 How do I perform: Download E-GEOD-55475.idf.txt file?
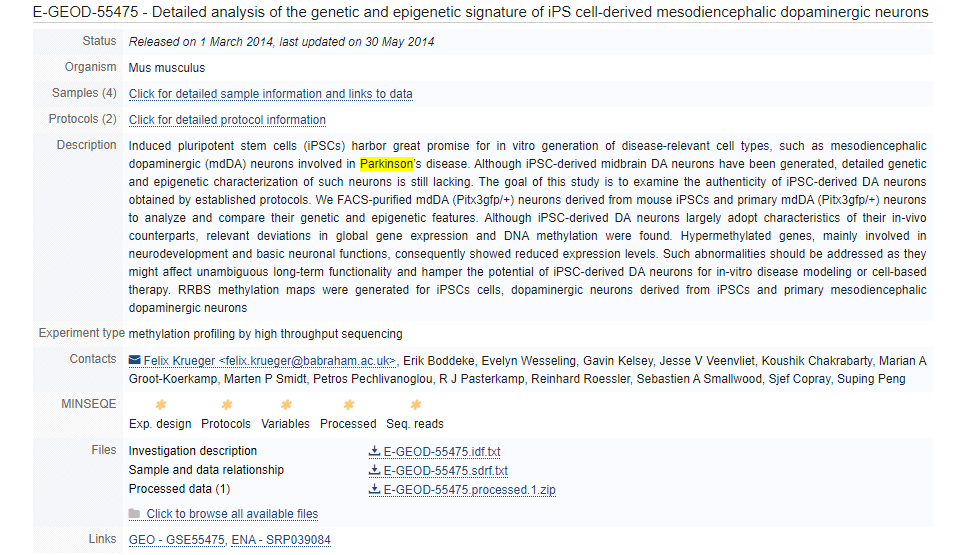442,452
